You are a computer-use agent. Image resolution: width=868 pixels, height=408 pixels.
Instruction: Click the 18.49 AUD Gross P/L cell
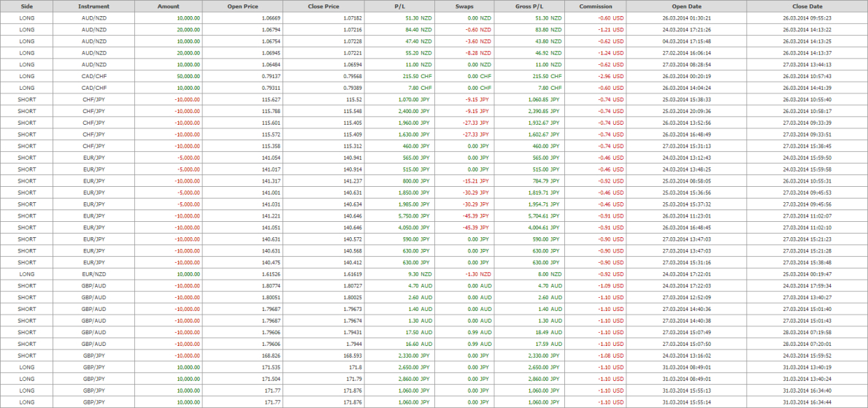[x=530, y=332]
